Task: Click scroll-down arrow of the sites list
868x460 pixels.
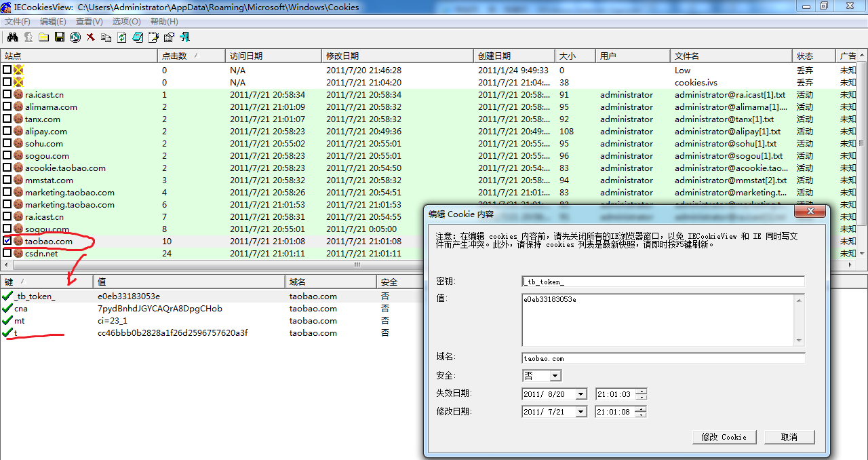Action: pos(863,253)
